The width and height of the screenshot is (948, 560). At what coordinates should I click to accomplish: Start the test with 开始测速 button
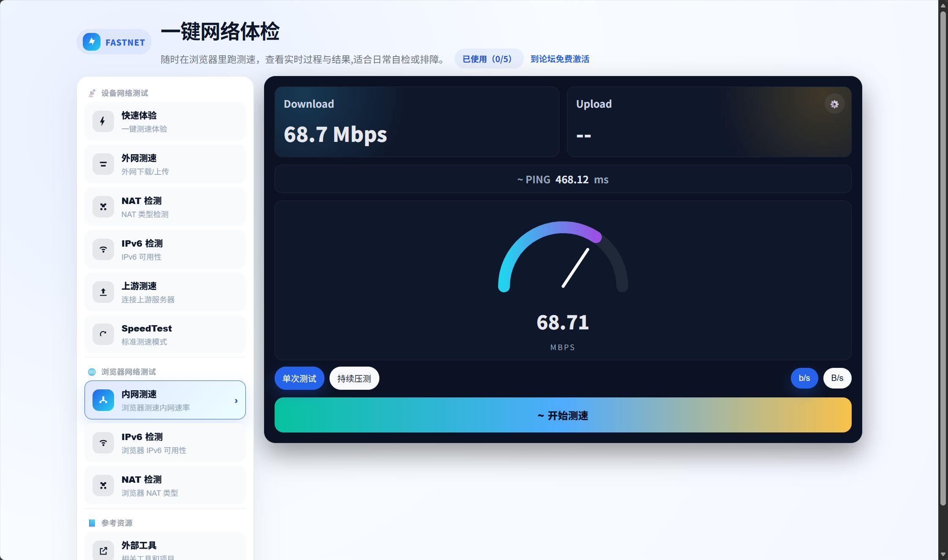563,415
